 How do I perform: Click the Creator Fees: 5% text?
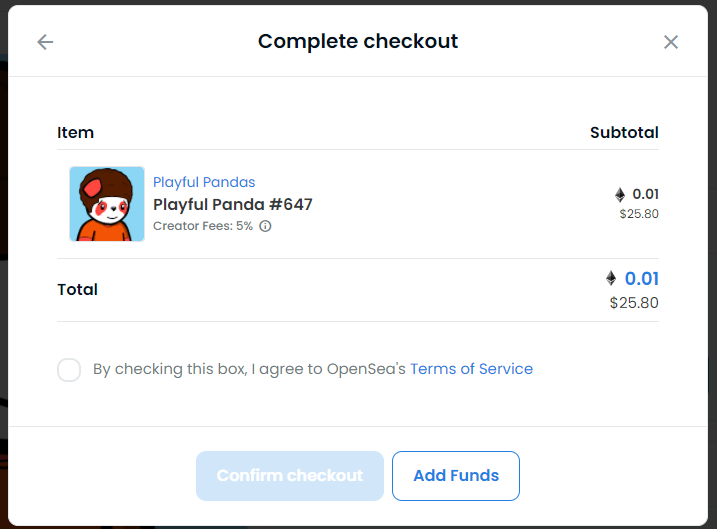tap(203, 226)
